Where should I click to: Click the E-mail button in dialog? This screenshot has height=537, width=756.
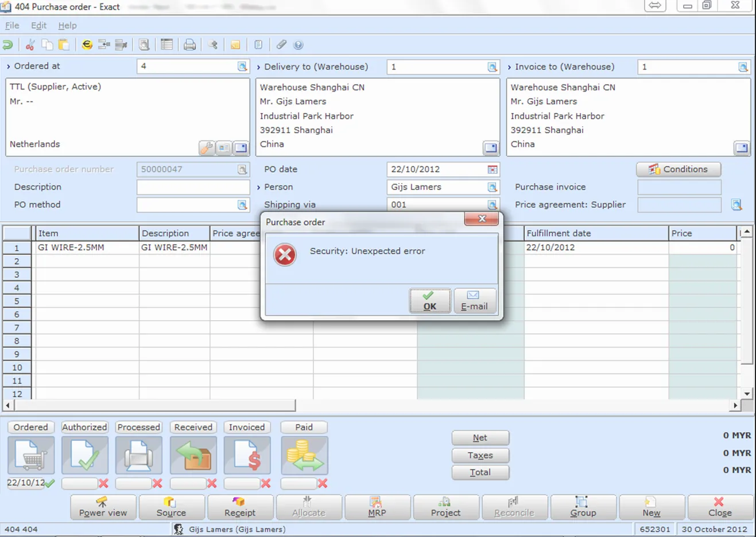[x=474, y=301]
